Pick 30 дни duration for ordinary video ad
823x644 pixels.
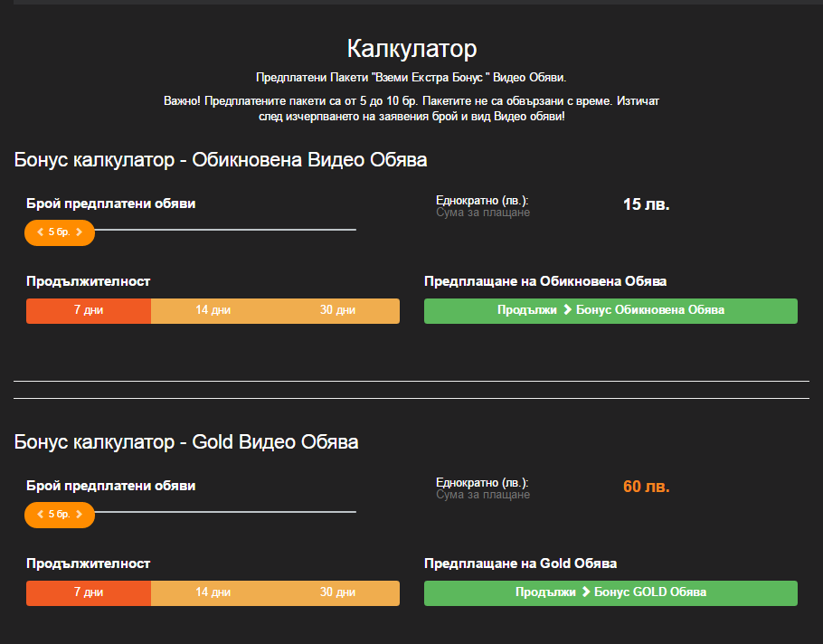click(x=337, y=310)
